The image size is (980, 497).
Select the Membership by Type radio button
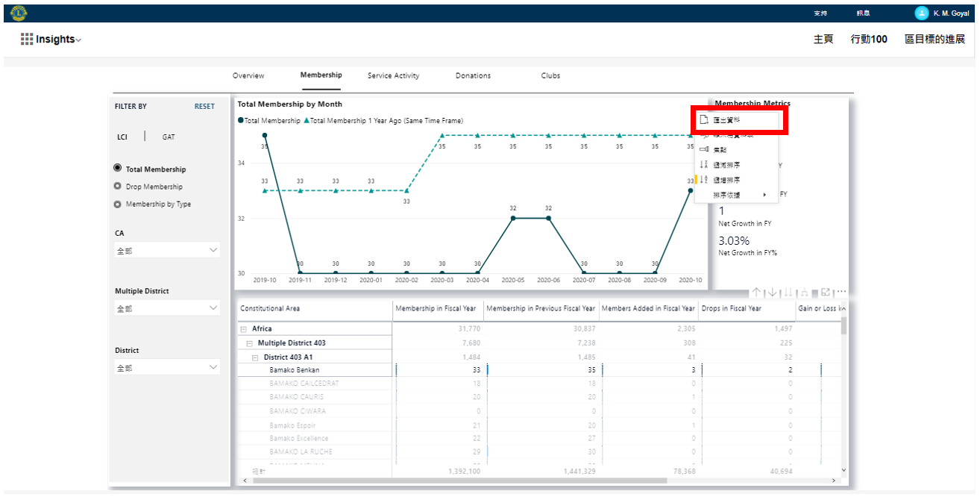coord(118,204)
